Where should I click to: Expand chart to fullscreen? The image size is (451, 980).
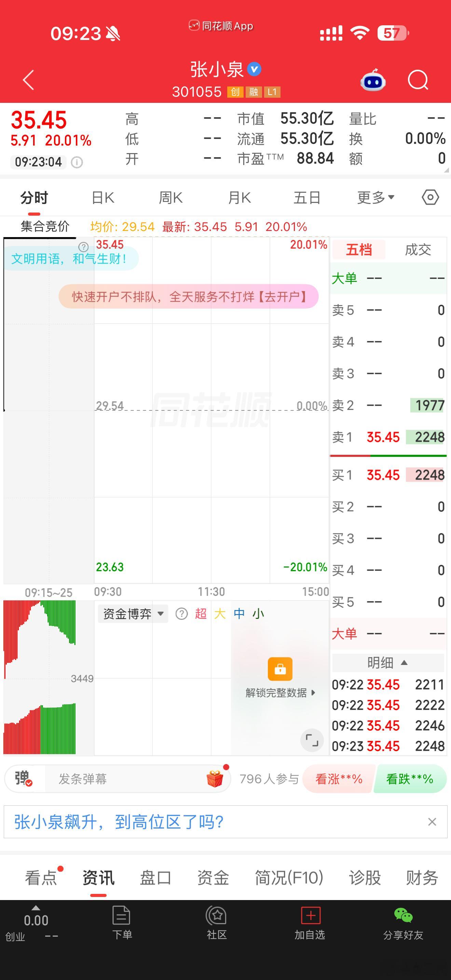point(312,740)
